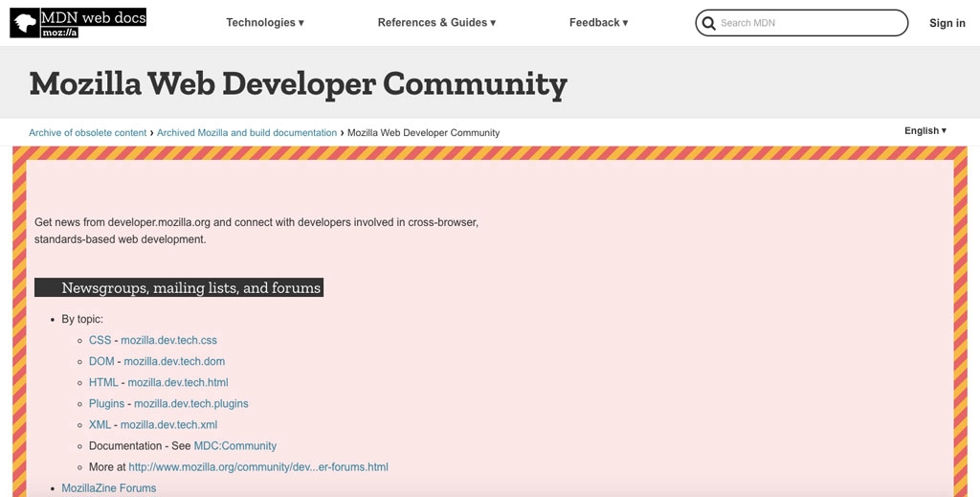Expand the Feedback menu
This screenshot has width=980, height=497.
598,23
